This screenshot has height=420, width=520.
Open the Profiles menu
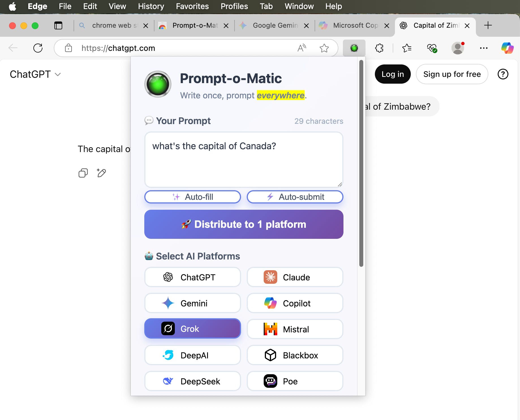234,6
